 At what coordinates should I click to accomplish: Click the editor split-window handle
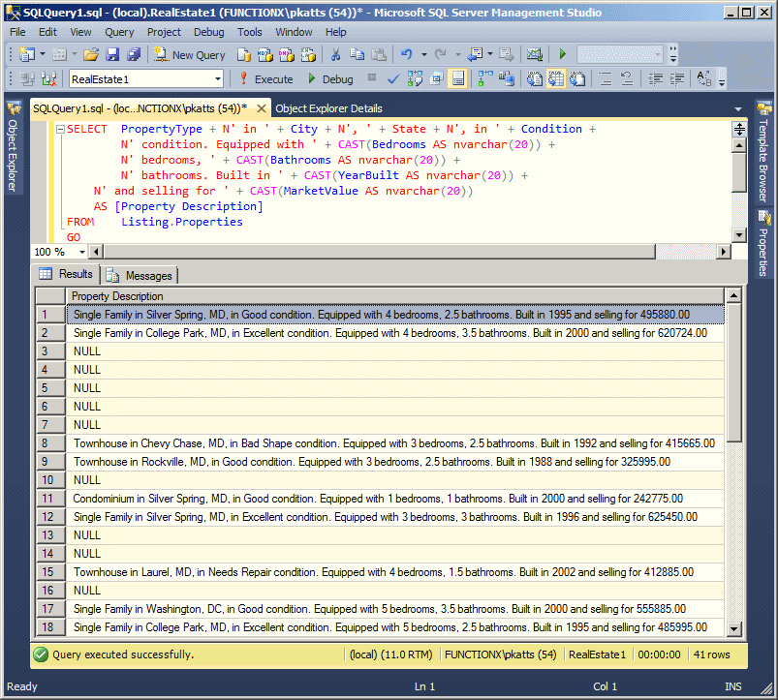pyautogui.click(x=739, y=130)
